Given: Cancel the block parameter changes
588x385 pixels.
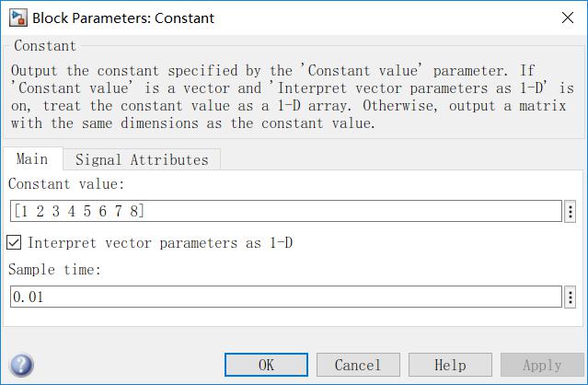Looking at the screenshot, I should click(358, 365).
